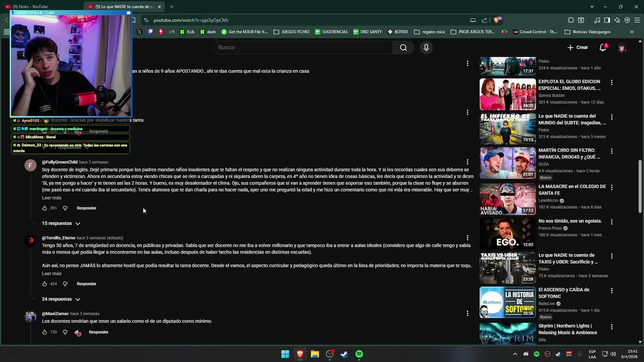Screen dimensions: 644x362
Task: Open Spotify from the taskbar
Action: click(x=359, y=354)
